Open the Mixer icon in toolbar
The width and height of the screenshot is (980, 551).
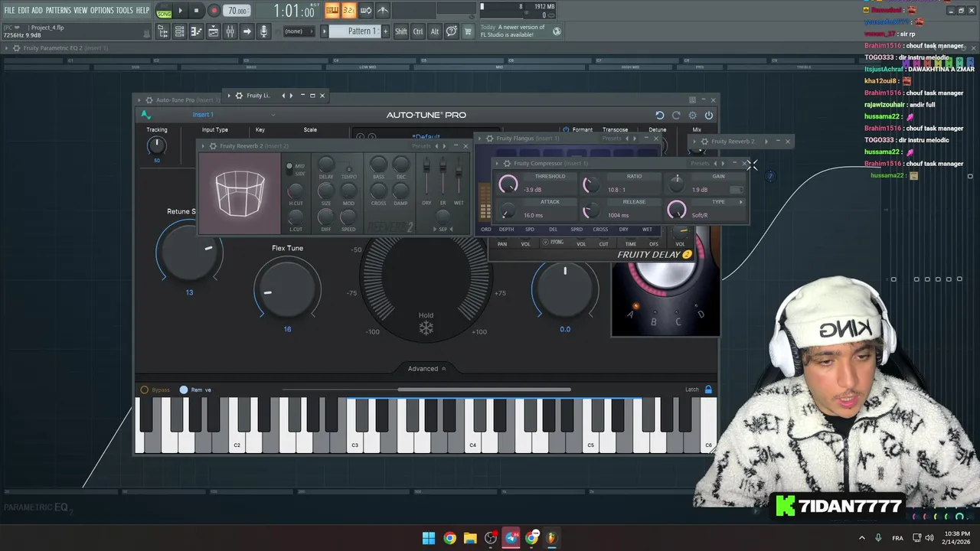[230, 31]
